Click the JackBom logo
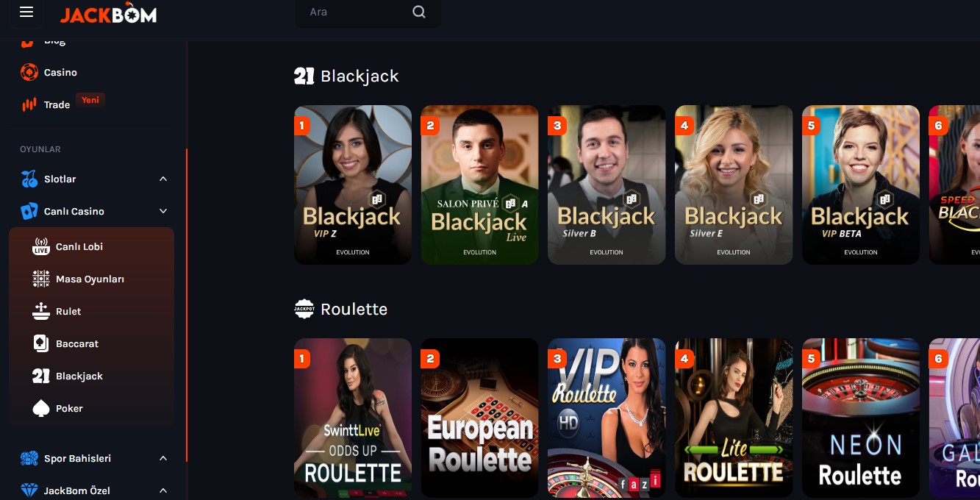 [x=108, y=12]
